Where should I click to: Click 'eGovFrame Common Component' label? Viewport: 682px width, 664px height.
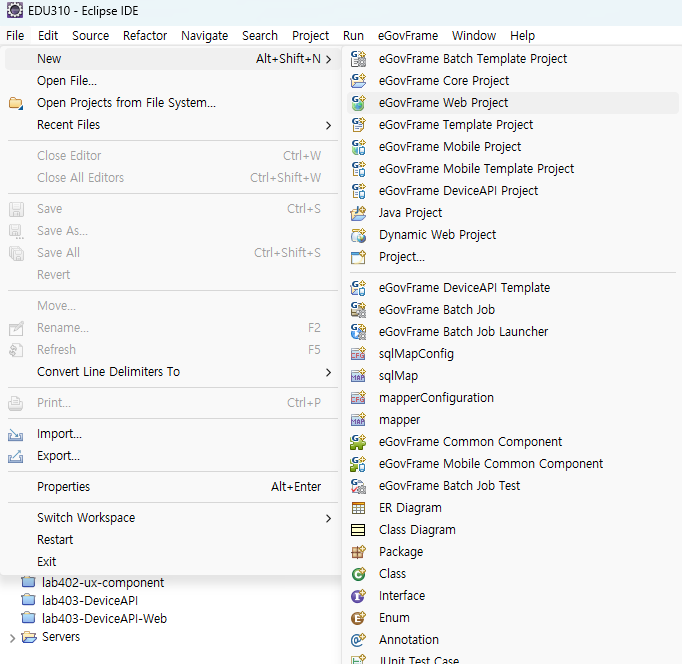point(470,442)
